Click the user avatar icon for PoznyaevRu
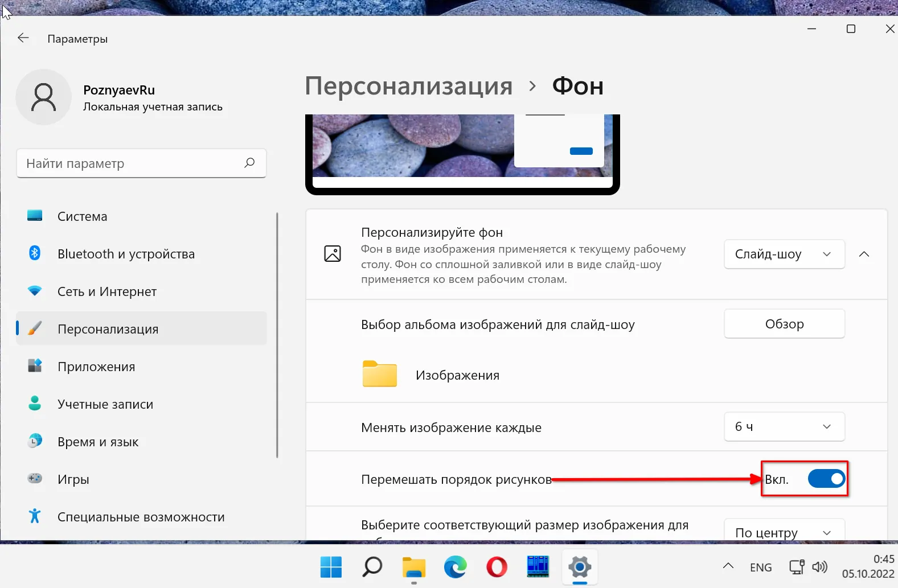This screenshot has height=588, width=898. coord(43,97)
